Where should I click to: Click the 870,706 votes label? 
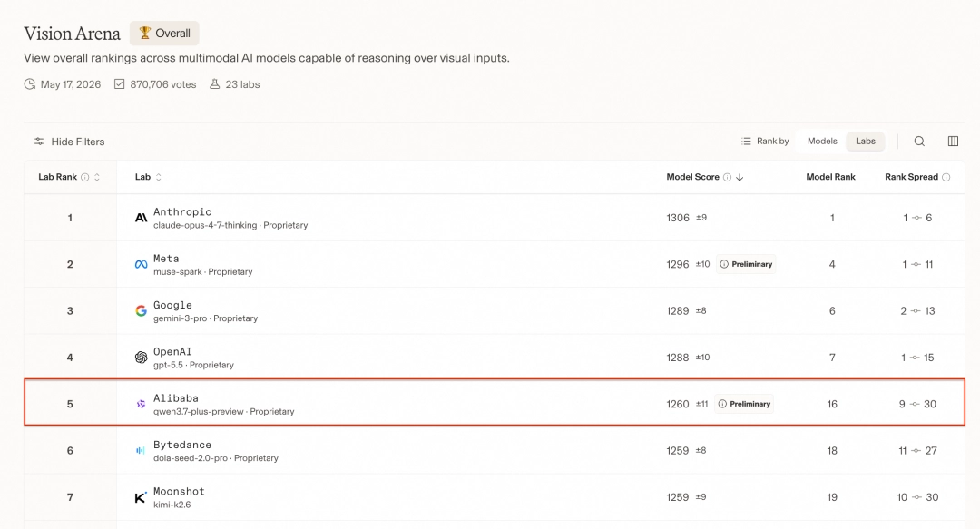[x=163, y=84]
